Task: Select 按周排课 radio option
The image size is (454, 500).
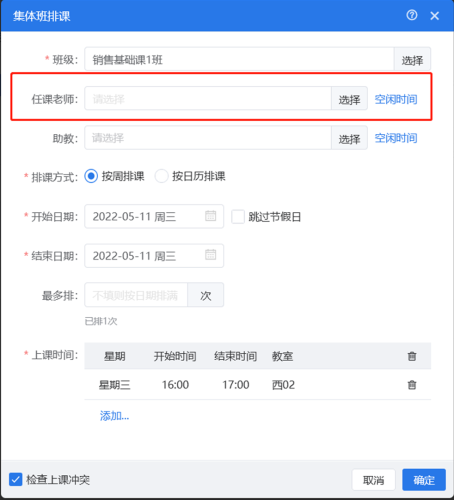Action: coord(91,176)
